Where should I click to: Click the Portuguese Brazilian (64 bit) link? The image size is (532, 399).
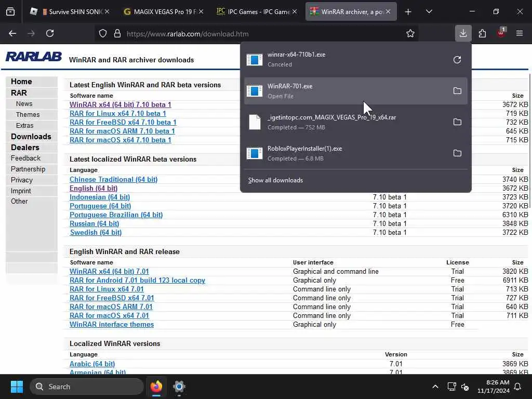pos(116,215)
